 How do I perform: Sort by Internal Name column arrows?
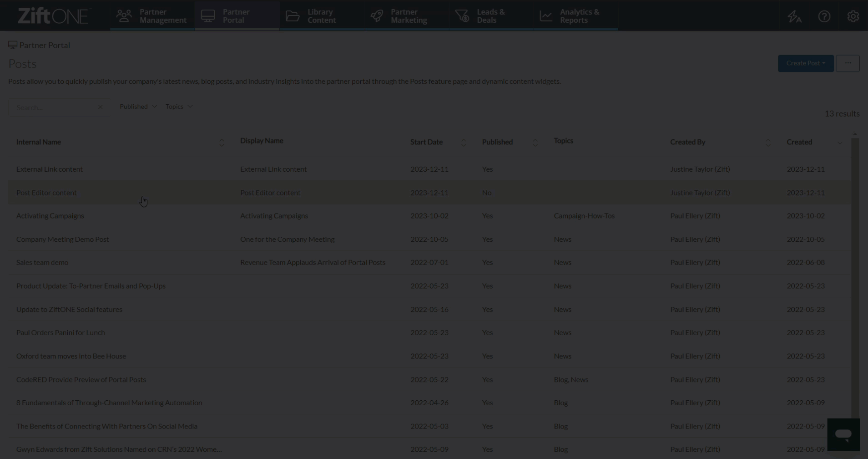coord(222,143)
